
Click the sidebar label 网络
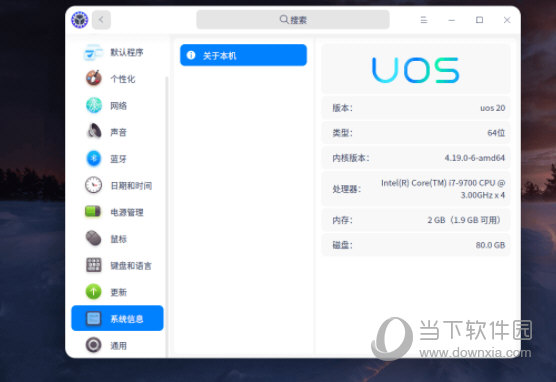click(x=118, y=106)
